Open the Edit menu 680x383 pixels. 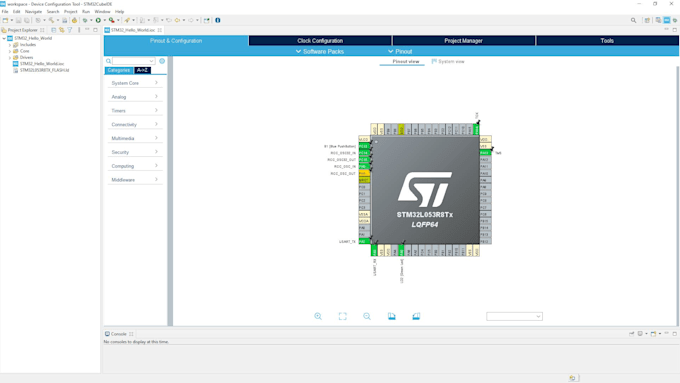pos(16,12)
